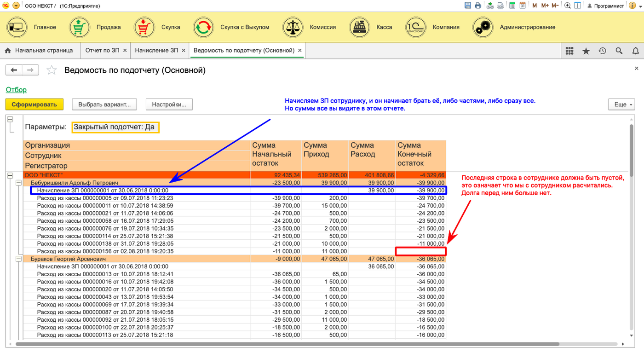Open the calculator icon

click(512, 6)
